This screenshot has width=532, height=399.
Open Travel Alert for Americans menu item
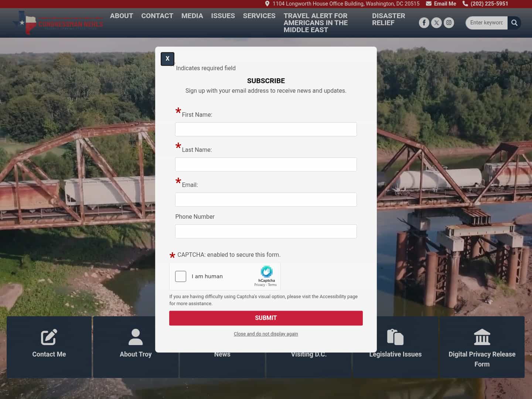pos(316,23)
